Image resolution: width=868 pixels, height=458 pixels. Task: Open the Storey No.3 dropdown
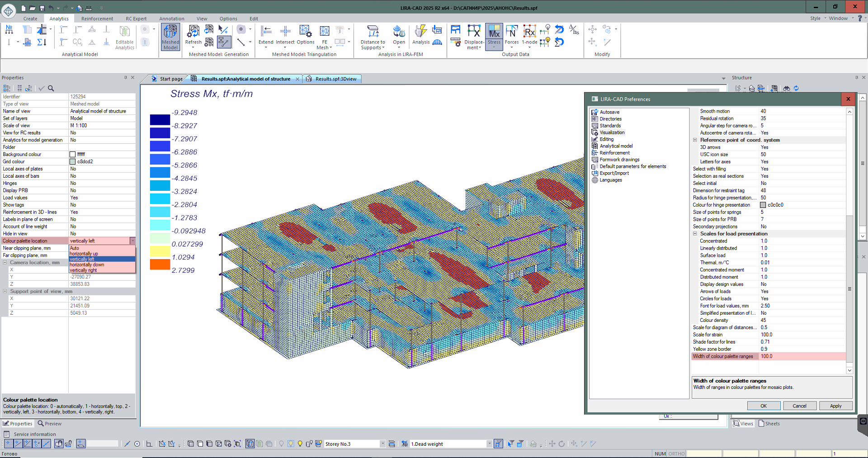pyautogui.click(x=382, y=444)
